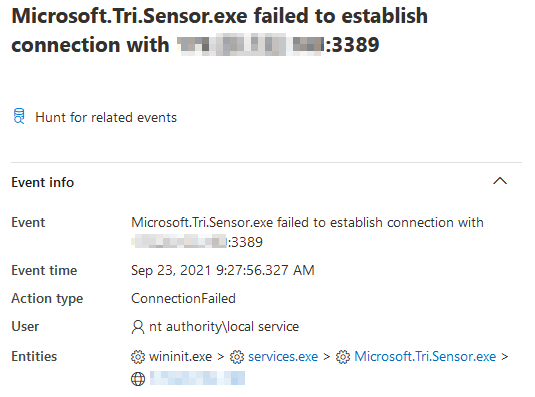The image size is (535, 397).
Task: Click the gear icon before Microsoft.Tri.Sensor.exe
Action: (x=343, y=357)
